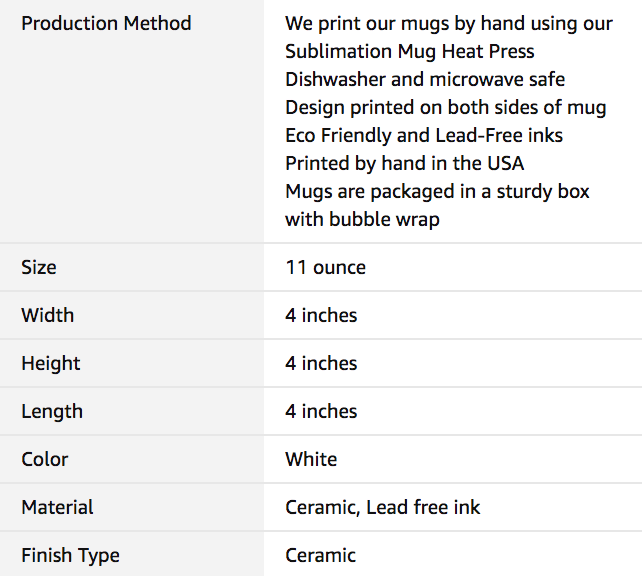This screenshot has width=642, height=576.
Task: Click the Length 4 inches value
Action: pyautogui.click(x=321, y=411)
